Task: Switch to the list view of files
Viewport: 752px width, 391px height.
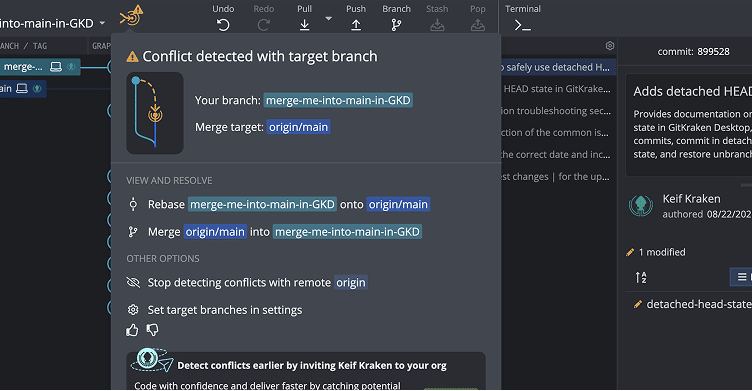Action: 741,277
